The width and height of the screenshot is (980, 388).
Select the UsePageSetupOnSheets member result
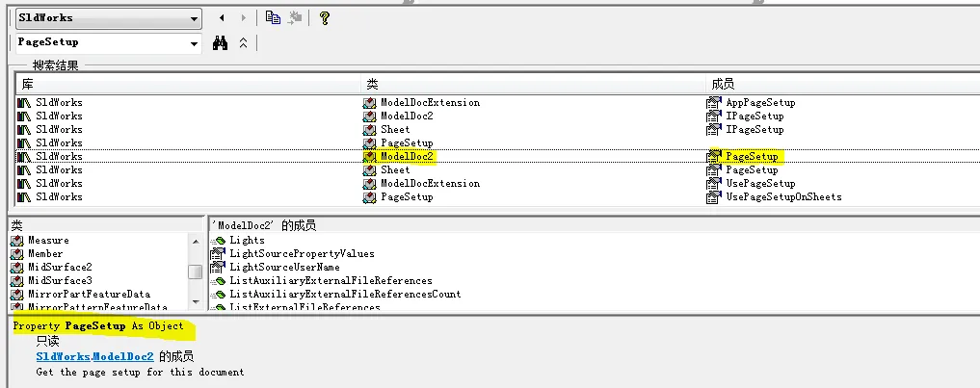click(783, 196)
